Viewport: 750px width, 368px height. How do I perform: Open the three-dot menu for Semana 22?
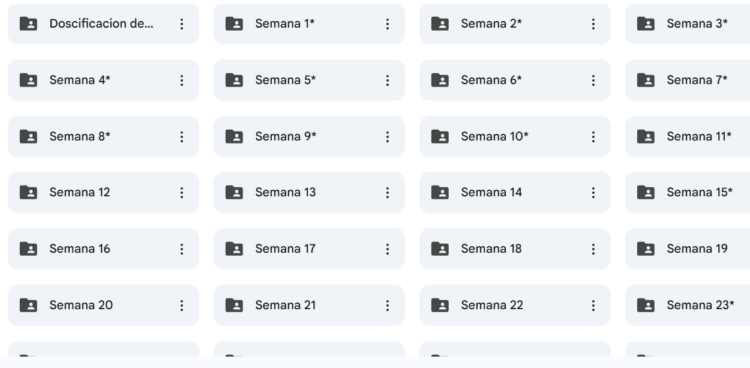(x=593, y=305)
